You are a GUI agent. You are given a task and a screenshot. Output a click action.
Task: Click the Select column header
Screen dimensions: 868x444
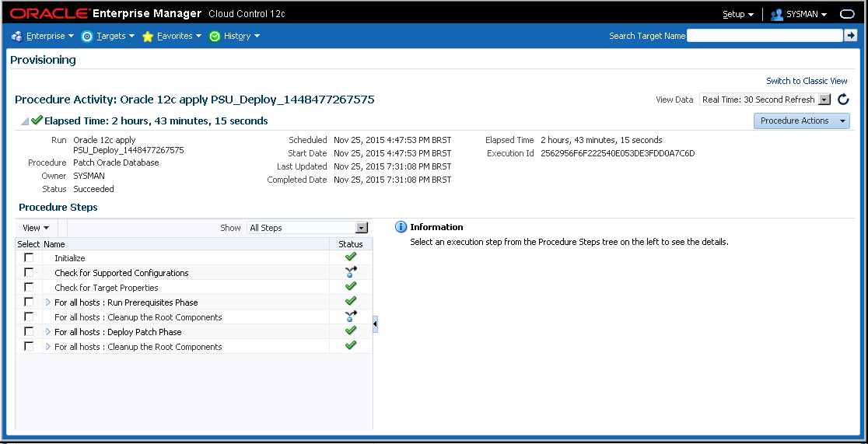[x=29, y=244]
